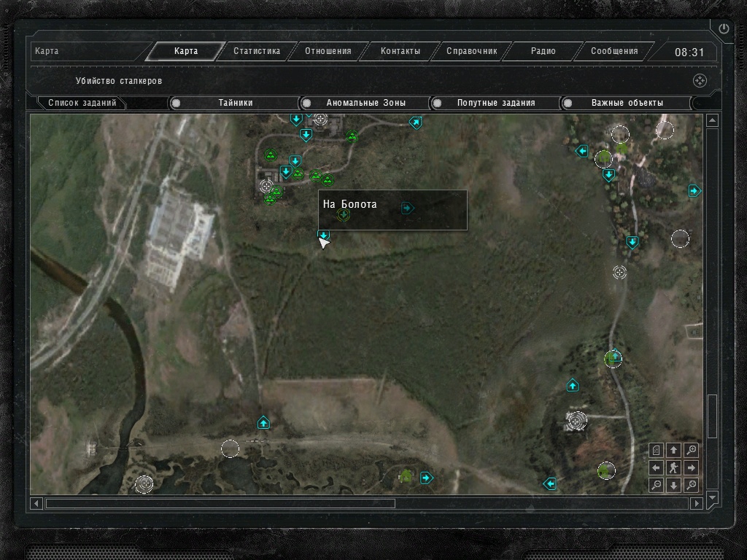Center map on player using stalker figure icon
The image size is (747, 560).
click(x=673, y=467)
